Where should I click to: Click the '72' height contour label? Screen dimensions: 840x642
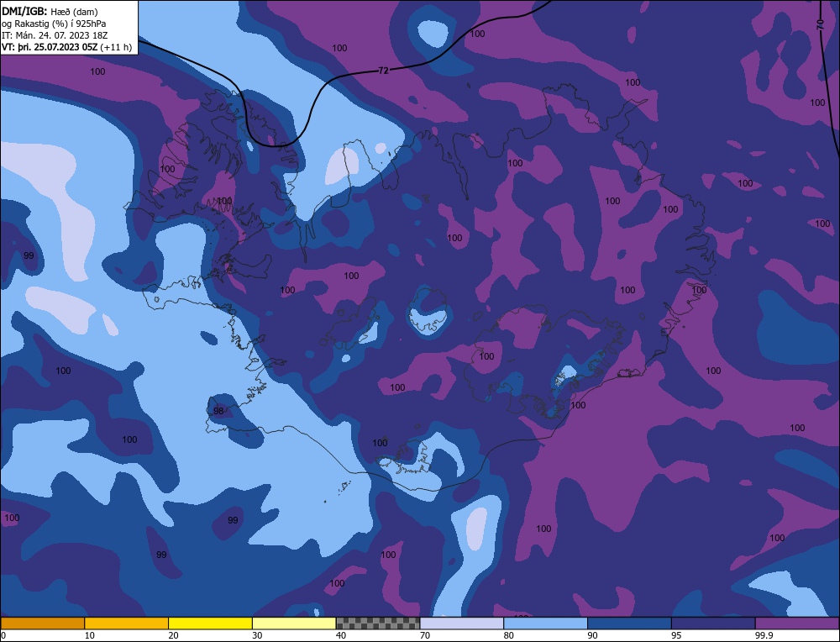383,71
